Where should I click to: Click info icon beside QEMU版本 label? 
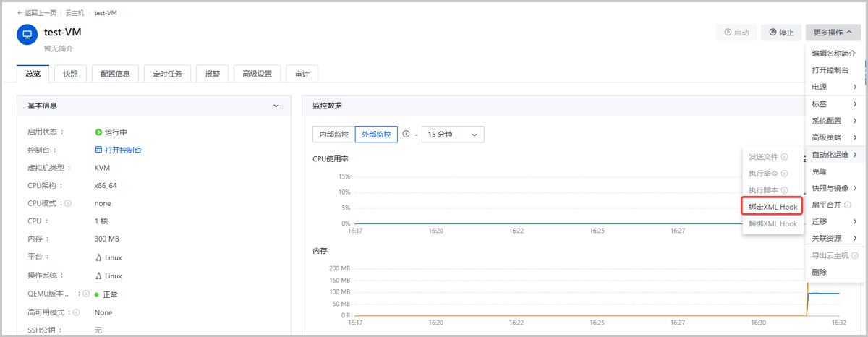[85, 294]
